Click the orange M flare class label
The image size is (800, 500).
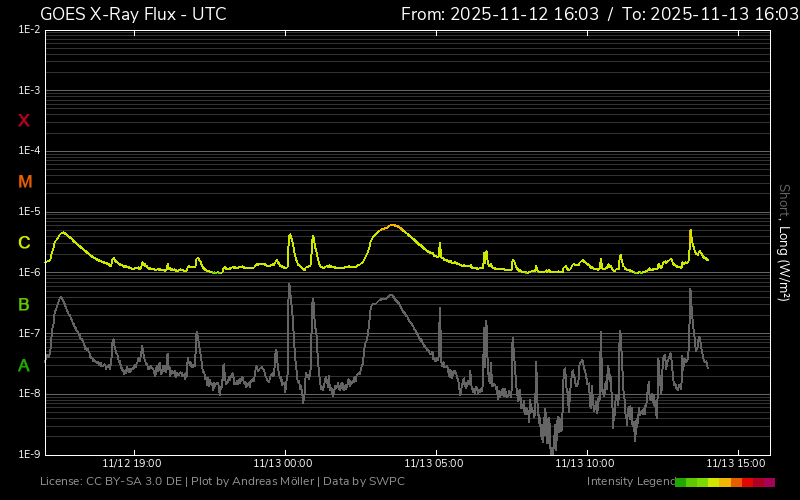[x=25, y=182]
